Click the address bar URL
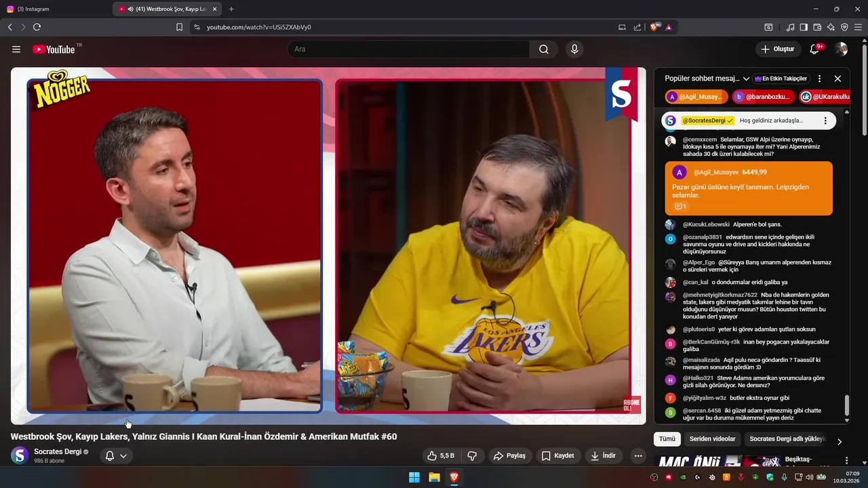Screen dimensions: 868x488 (259, 27)
